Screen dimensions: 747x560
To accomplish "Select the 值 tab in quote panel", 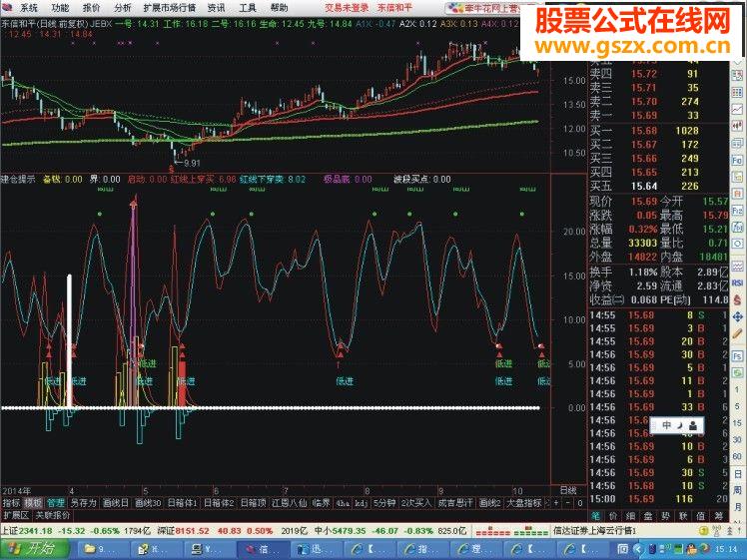I will (x=701, y=516).
